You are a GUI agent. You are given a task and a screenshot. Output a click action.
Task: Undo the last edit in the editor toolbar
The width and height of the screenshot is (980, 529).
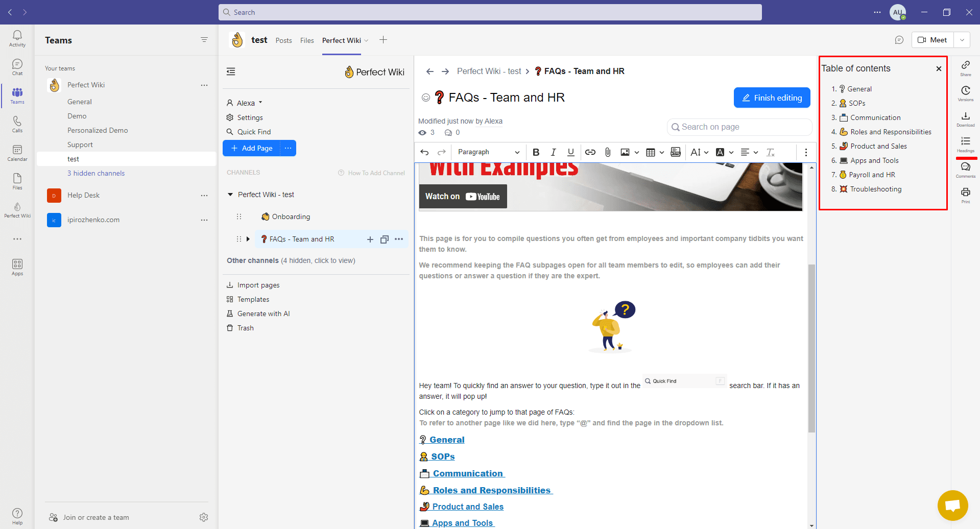pyautogui.click(x=424, y=152)
